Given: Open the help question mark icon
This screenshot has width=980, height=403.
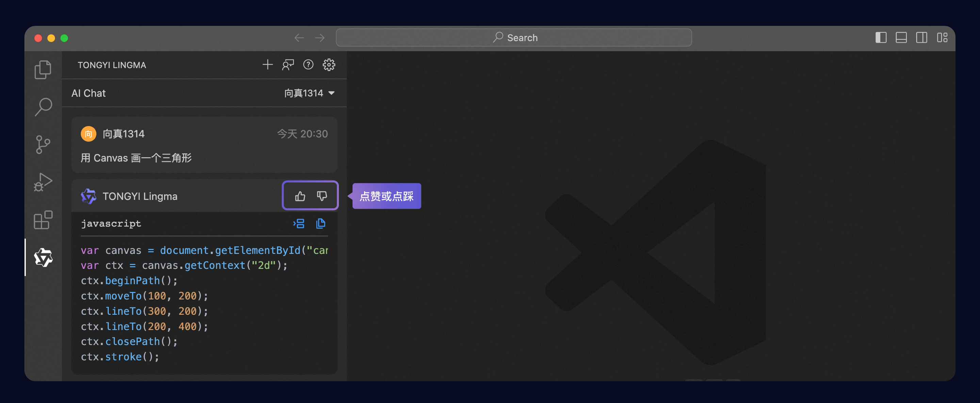Looking at the screenshot, I should [308, 65].
